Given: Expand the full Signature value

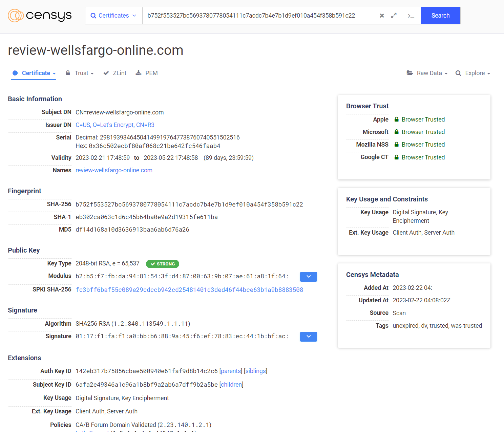Looking at the screenshot, I should point(309,337).
